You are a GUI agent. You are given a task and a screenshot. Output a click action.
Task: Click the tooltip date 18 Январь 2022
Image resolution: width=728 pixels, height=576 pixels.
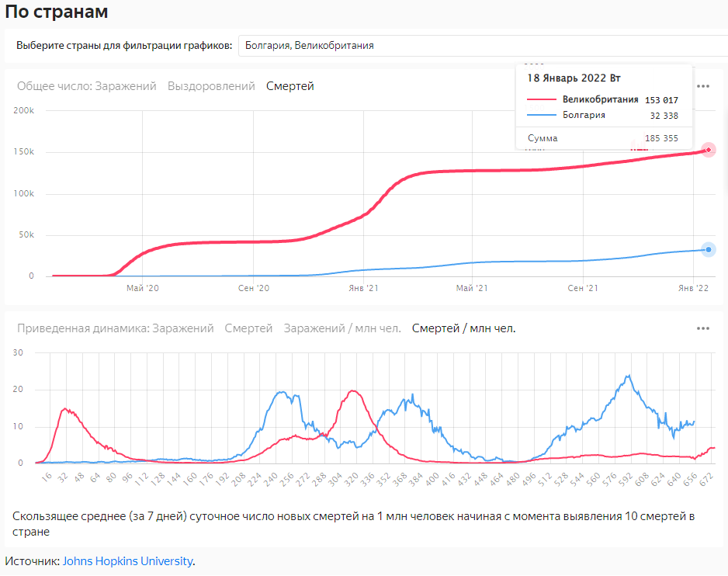(574, 78)
